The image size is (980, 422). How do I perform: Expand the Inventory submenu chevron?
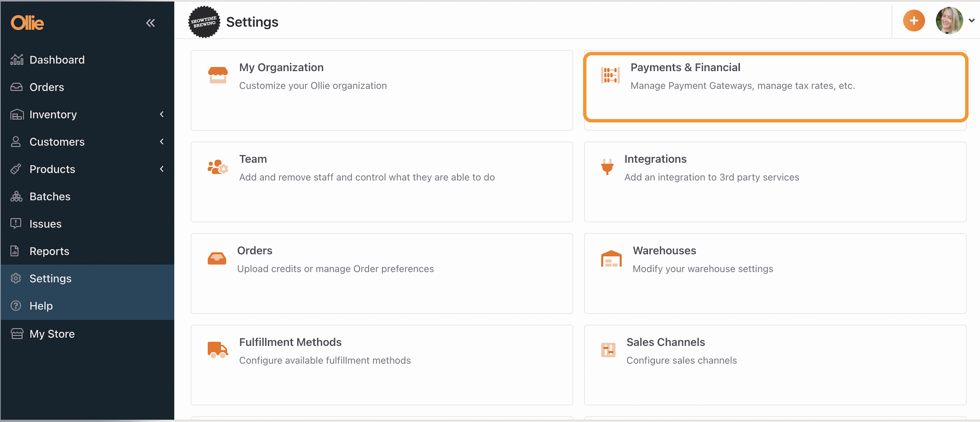pos(162,114)
